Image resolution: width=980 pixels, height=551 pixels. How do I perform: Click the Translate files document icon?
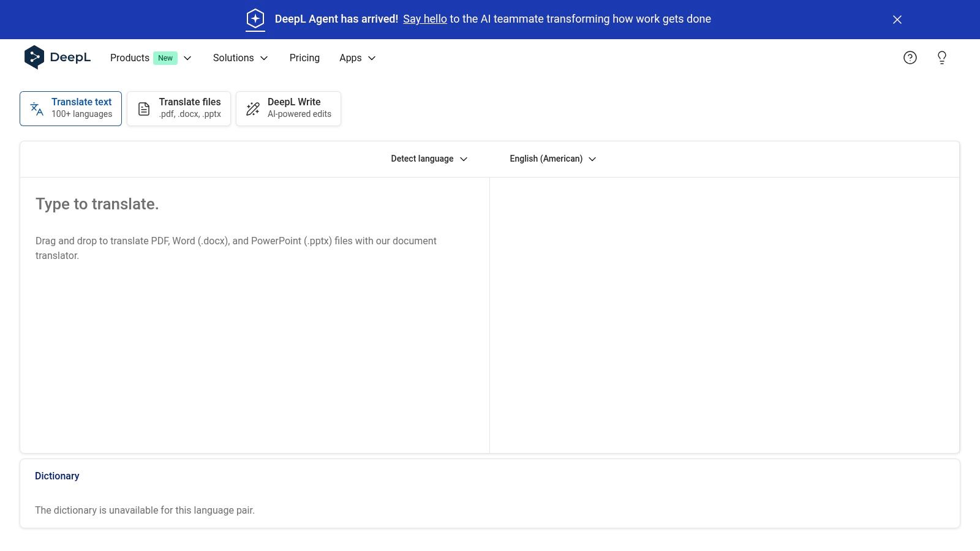tap(144, 109)
